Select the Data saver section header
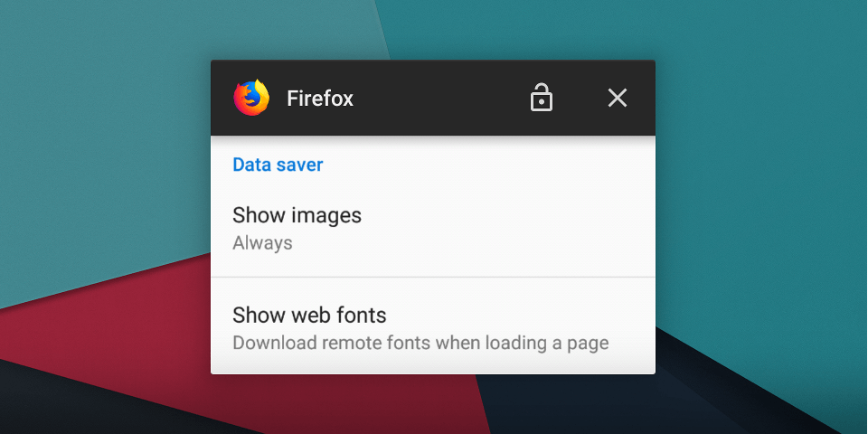The height and width of the screenshot is (434, 868). click(278, 165)
